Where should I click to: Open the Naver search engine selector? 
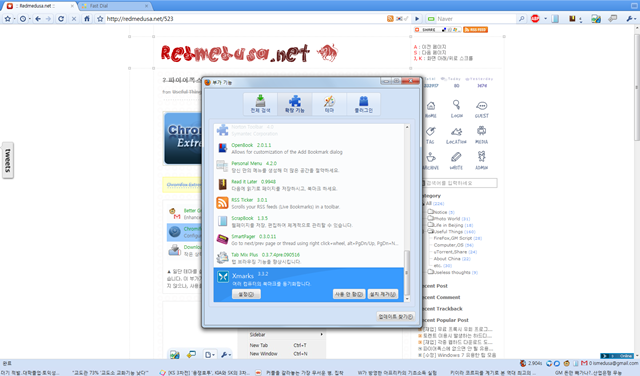pyautogui.click(x=431, y=19)
